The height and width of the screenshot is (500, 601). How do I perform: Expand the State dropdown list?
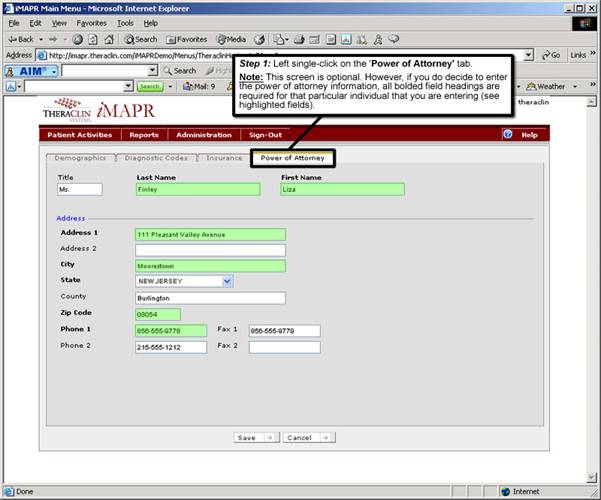point(227,281)
